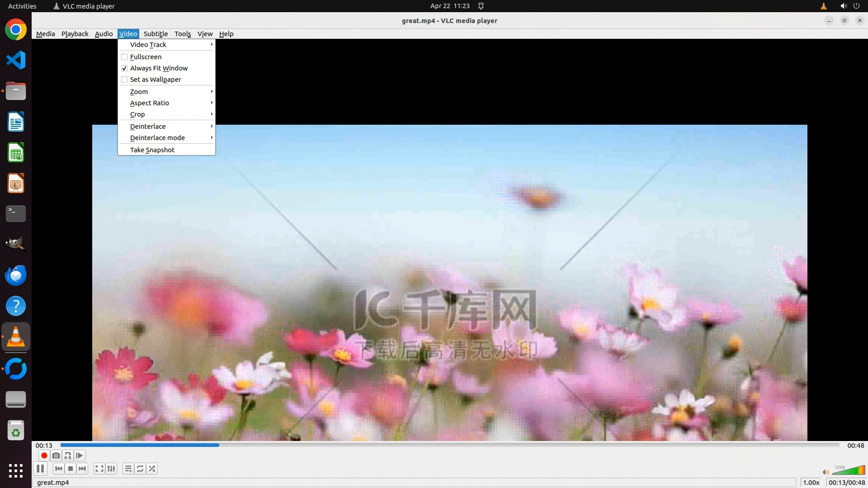Screen dimensions: 868x488
Task: Pause the video playback
Action: (x=40, y=469)
